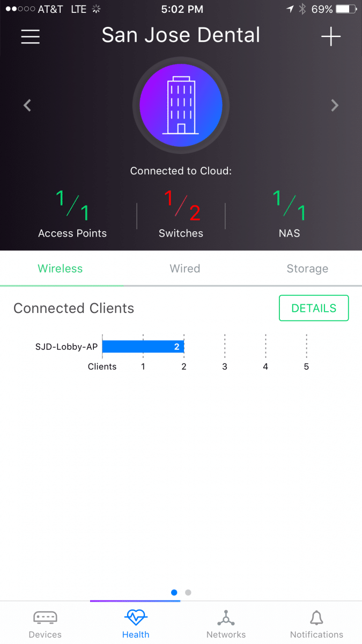
Task: Open the Notifications bell icon
Action: pyautogui.click(x=316, y=618)
